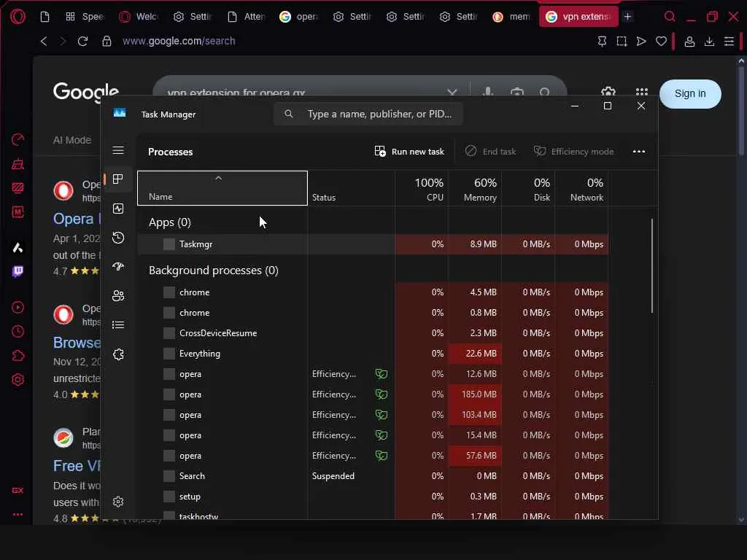Sort by Status column header
Screen dimensions: 747x560
click(x=351, y=188)
